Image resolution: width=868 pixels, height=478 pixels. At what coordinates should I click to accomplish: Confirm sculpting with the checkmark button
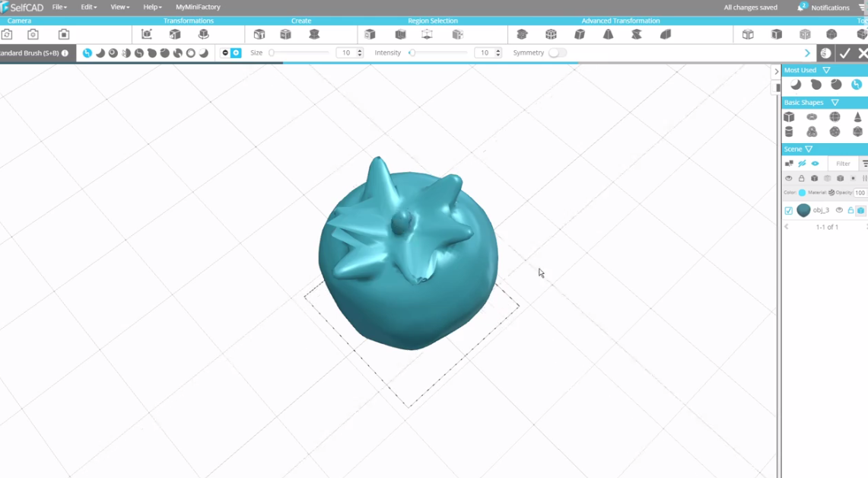(x=844, y=53)
